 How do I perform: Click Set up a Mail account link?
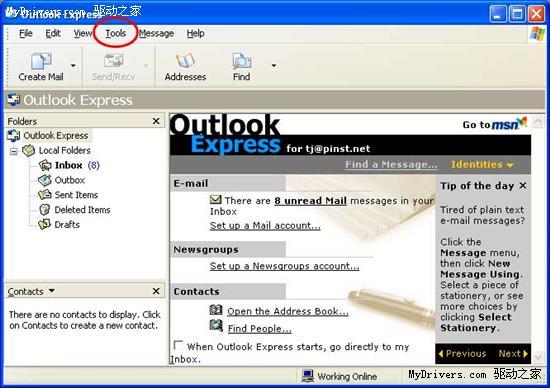265,226
